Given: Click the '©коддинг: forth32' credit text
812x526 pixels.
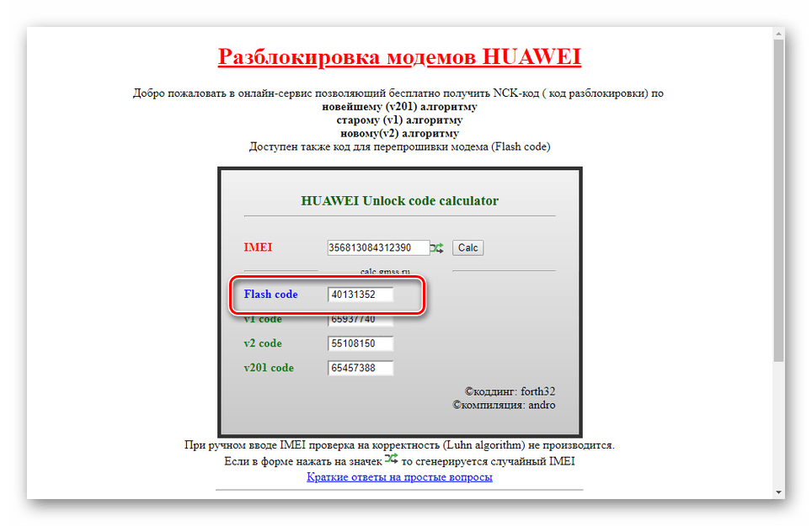Looking at the screenshot, I should point(510,391).
